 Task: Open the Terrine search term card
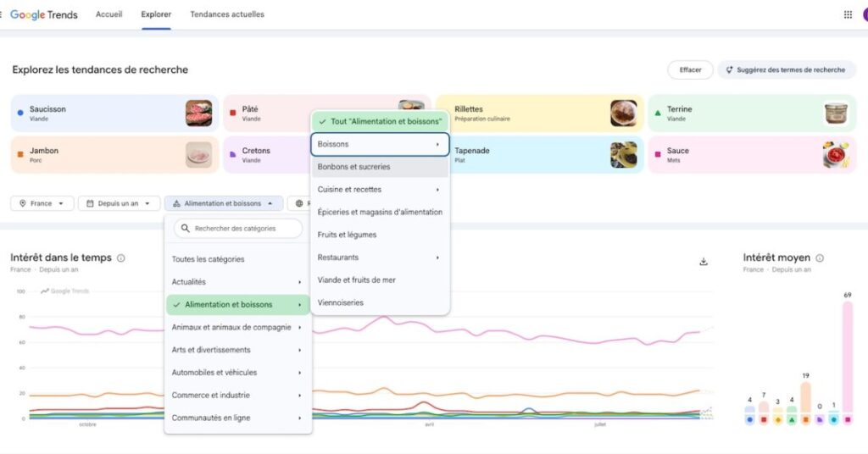(x=752, y=113)
